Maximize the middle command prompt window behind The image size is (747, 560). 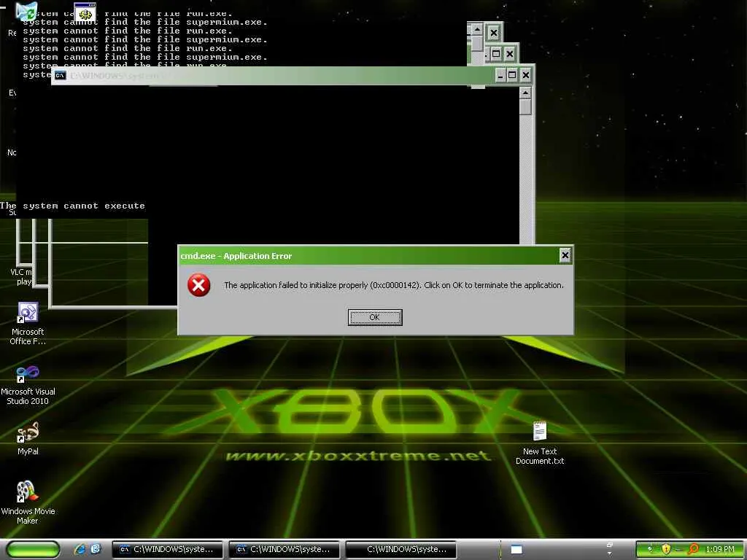(x=496, y=54)
